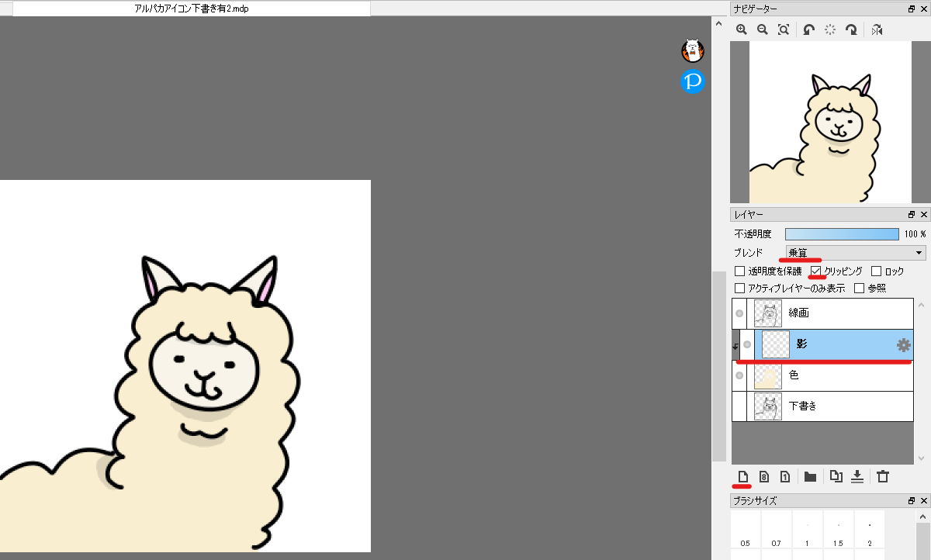Hide the 線画 layer
Image resolution: width=931 pixels, height=560 pixels.
739,313
